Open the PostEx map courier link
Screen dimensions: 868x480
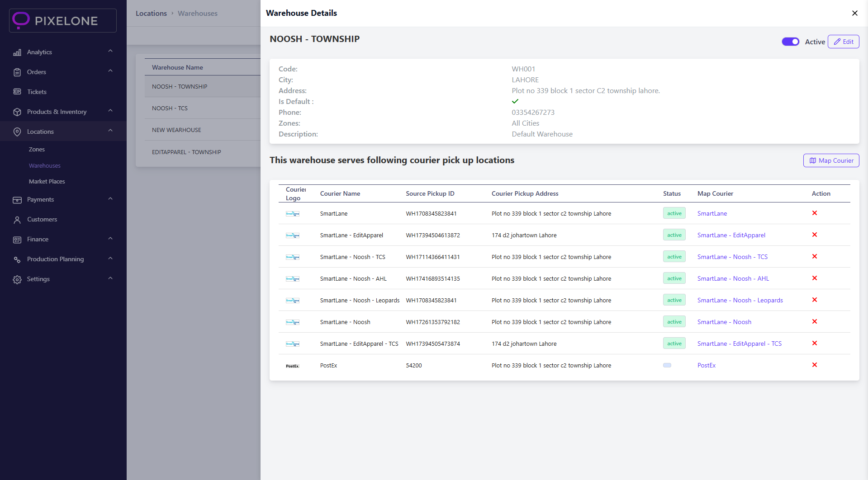coord(707,365)
